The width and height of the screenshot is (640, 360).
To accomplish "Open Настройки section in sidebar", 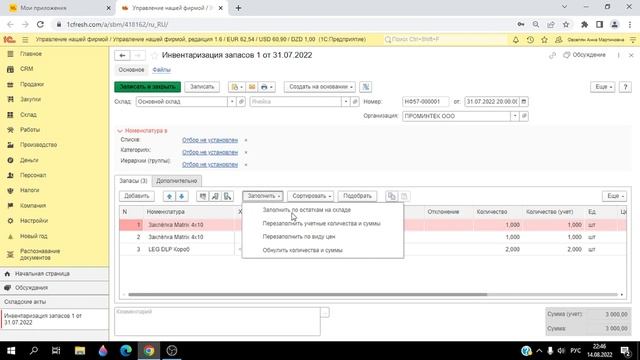I will tap(34, 221).
